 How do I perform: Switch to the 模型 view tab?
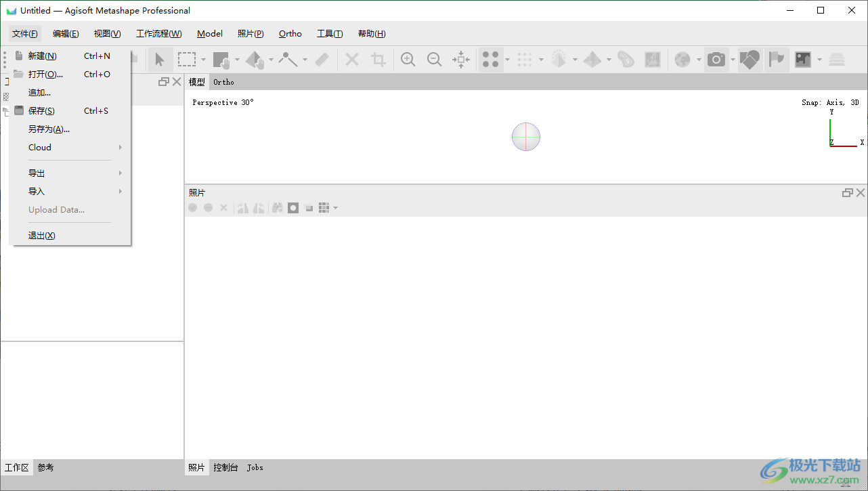click(x=197, y=82)
